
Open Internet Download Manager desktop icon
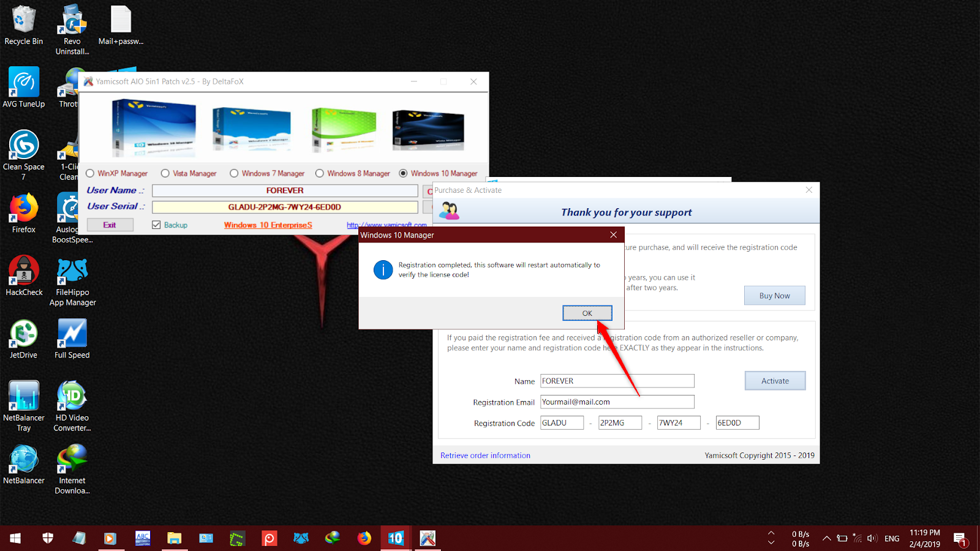[x=72, y=470]
